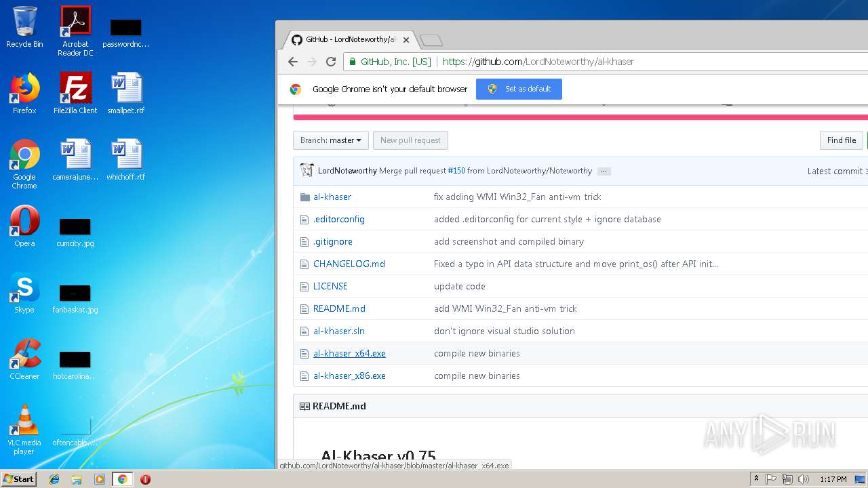This screenshot has width=868, height=488.
Task: Open oftencable file on desktop
Action: pos(75,432)
